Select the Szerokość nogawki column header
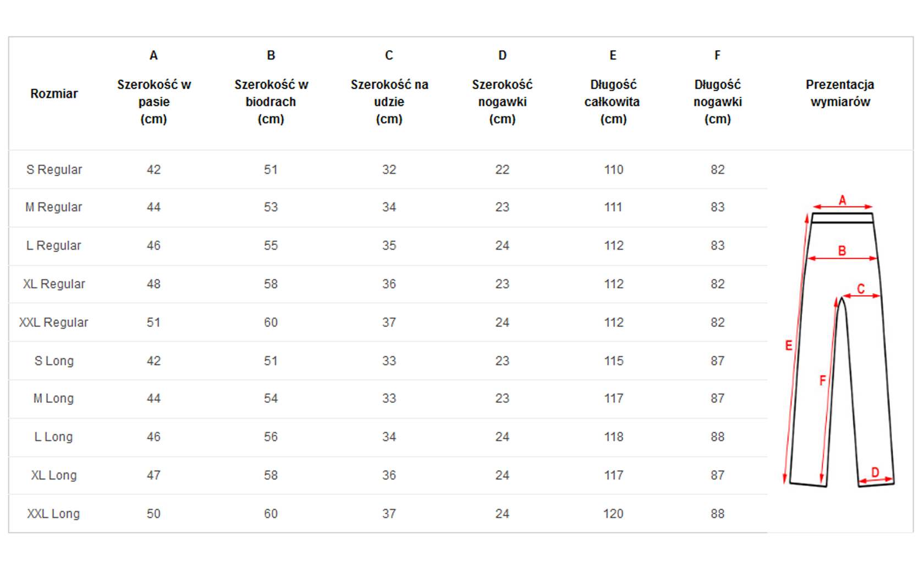 [x=502, y=102]
